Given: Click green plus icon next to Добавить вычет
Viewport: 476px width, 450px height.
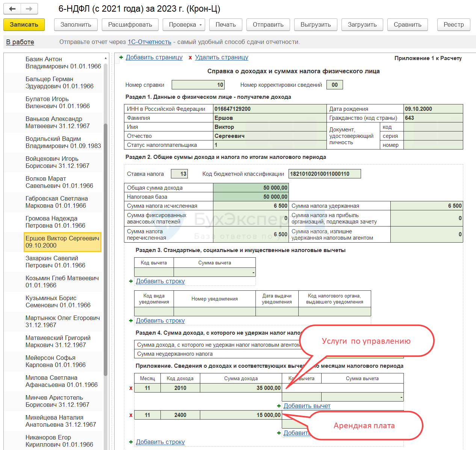Looking at the screenshot, I should 279,406.
